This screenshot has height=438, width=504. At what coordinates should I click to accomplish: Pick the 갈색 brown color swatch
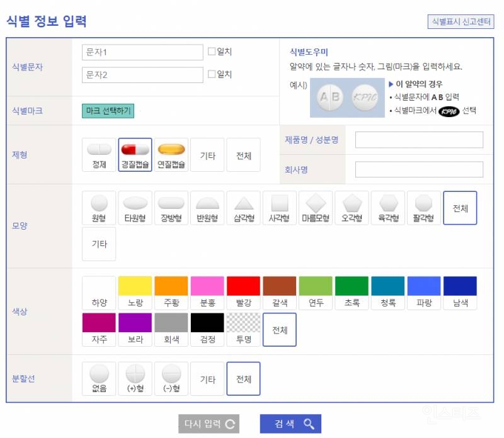pos(279,293)
